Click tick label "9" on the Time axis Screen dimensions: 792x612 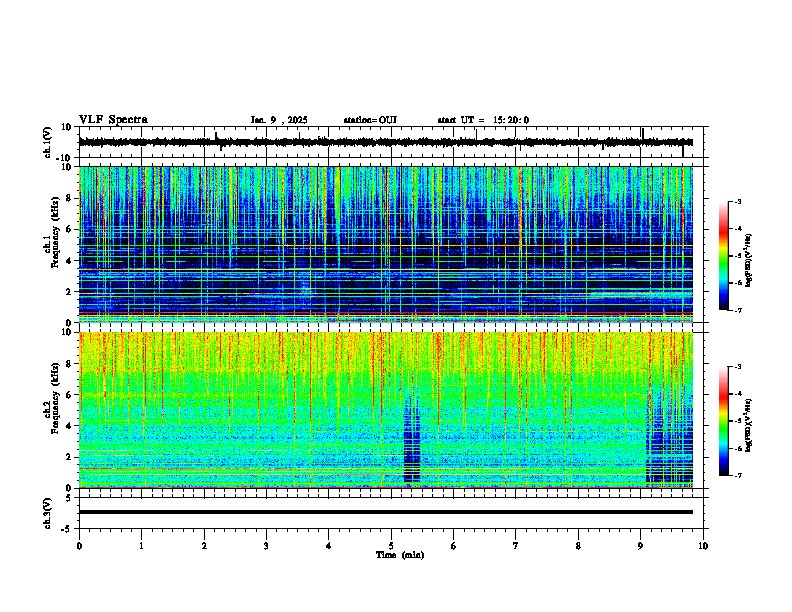click(x=640, y=546)
